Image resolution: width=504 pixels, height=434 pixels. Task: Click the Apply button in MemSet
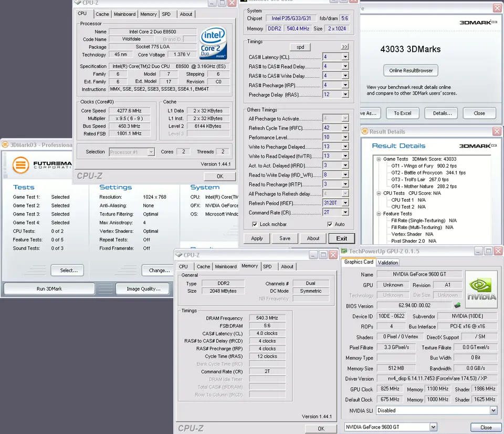[x=257, y=238]
